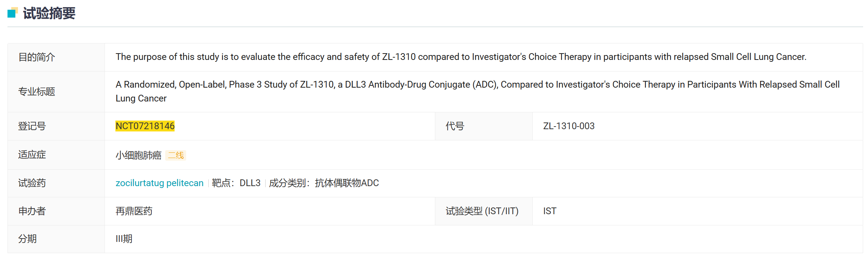Select the 小细胞肺癌 indication text
The image size is (868, 258).
pos(138,155)
